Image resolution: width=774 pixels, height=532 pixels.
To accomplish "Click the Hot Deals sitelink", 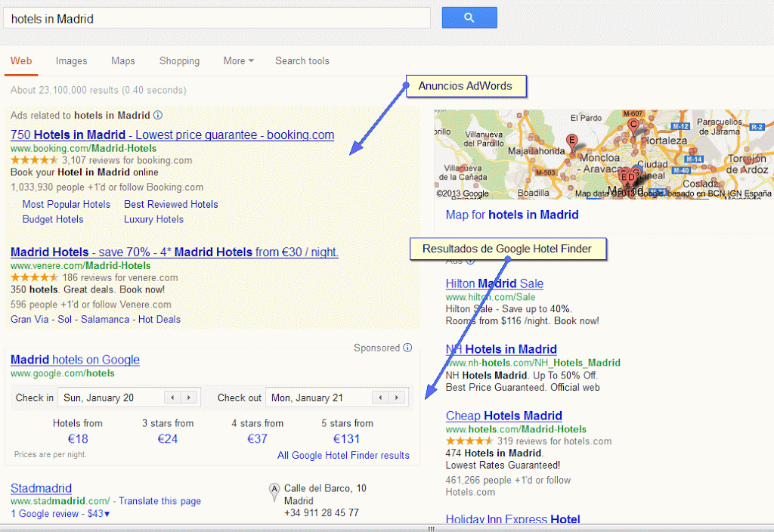I will click(x=159, y=319).
